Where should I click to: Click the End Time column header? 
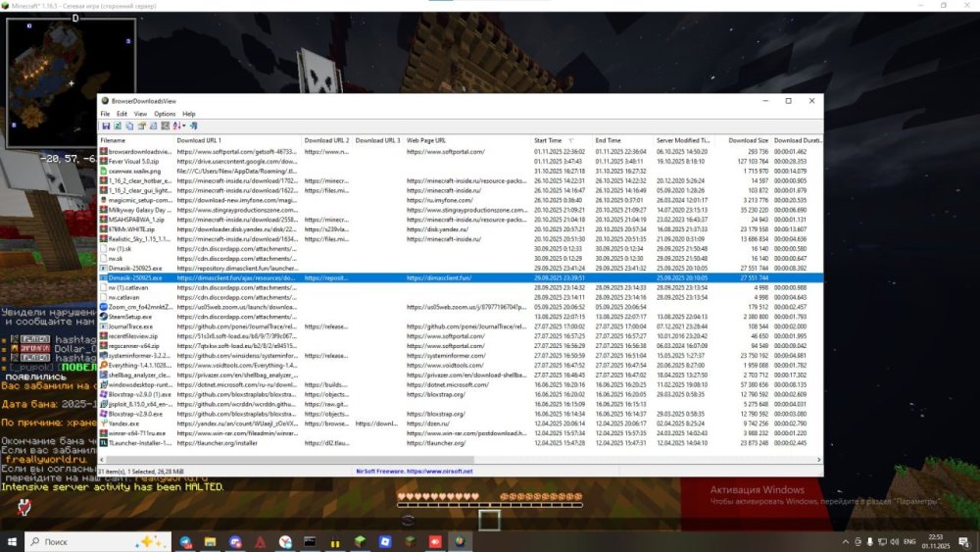(623, 140)
